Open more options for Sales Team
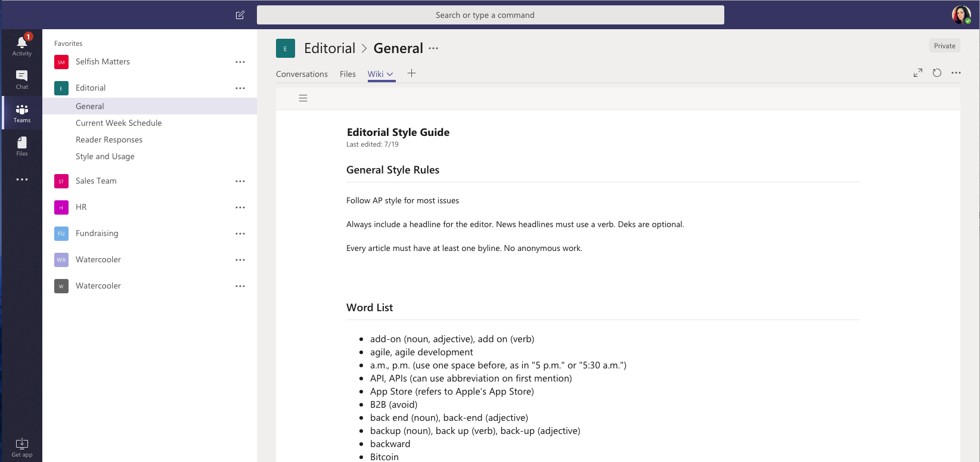Screen dimensions: 980x462 (x=240, y=181)
